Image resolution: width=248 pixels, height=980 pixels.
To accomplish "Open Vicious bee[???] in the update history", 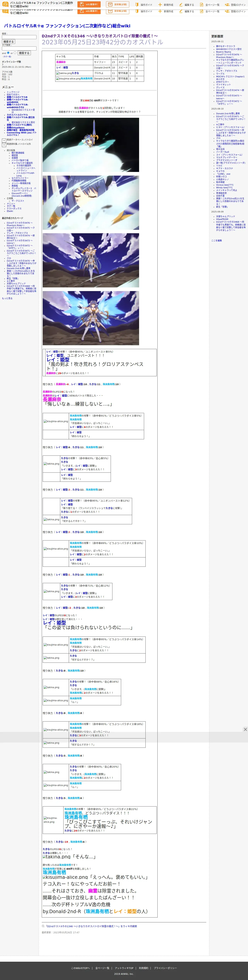I will [x=224, y=185].
